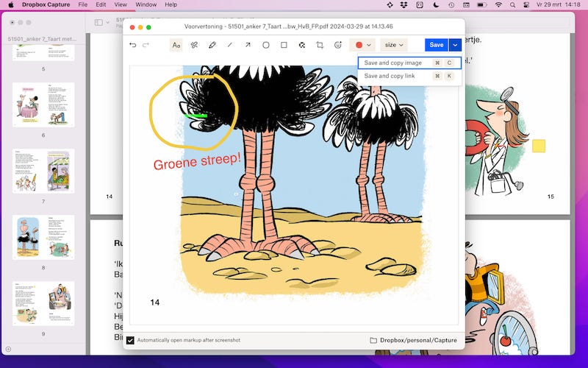The image size is (588, 368).
Task: Click the sidebar file title 51501_anker 7_Taart
Action: (x=42, y=39)
